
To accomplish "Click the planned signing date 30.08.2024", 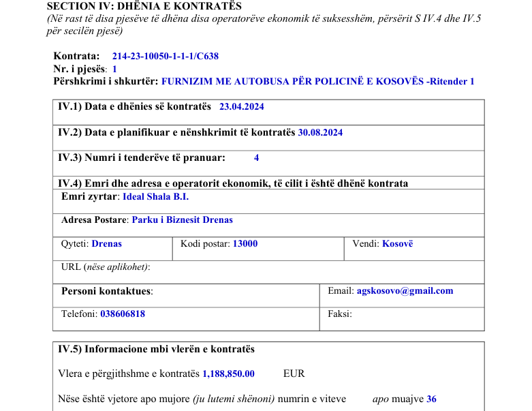I will pos(320,132).
